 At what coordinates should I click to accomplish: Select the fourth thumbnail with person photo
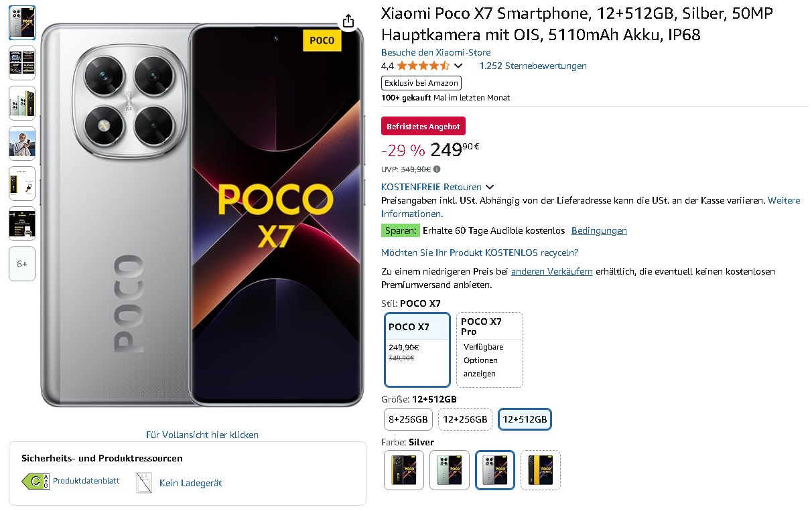pos(22,143)
